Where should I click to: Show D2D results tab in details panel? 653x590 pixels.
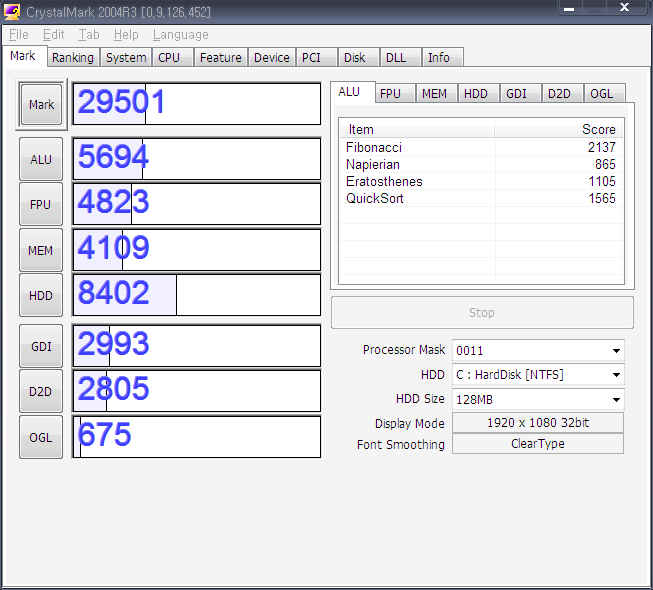tap(563, 93)
